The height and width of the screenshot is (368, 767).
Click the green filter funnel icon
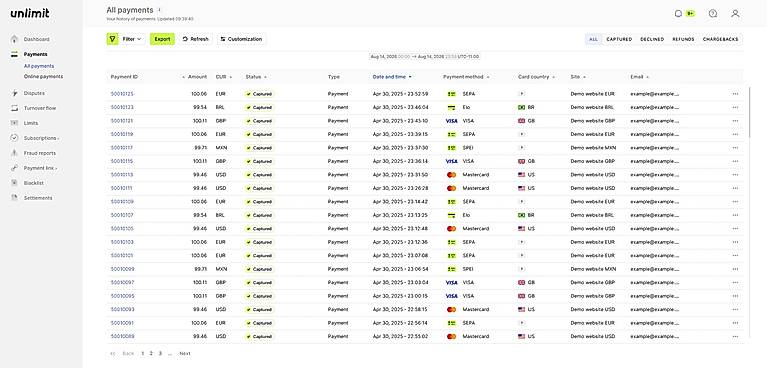click(113, 39)
